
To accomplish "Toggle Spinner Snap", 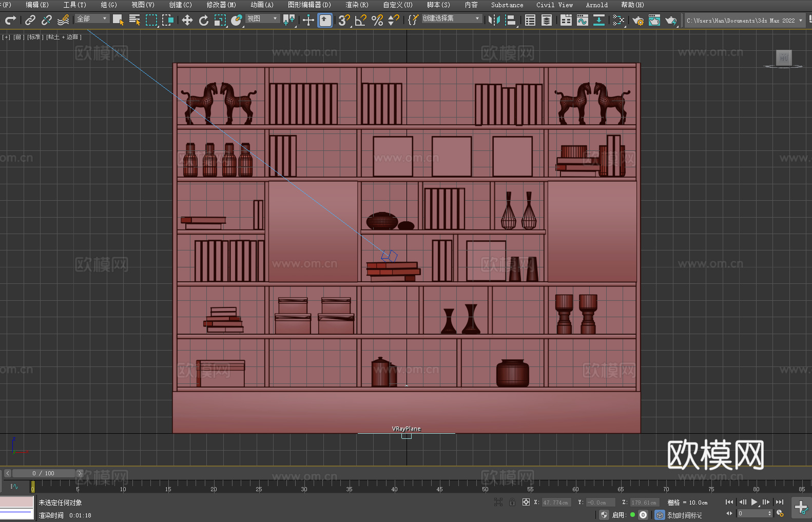I will [x=394, y=20].
